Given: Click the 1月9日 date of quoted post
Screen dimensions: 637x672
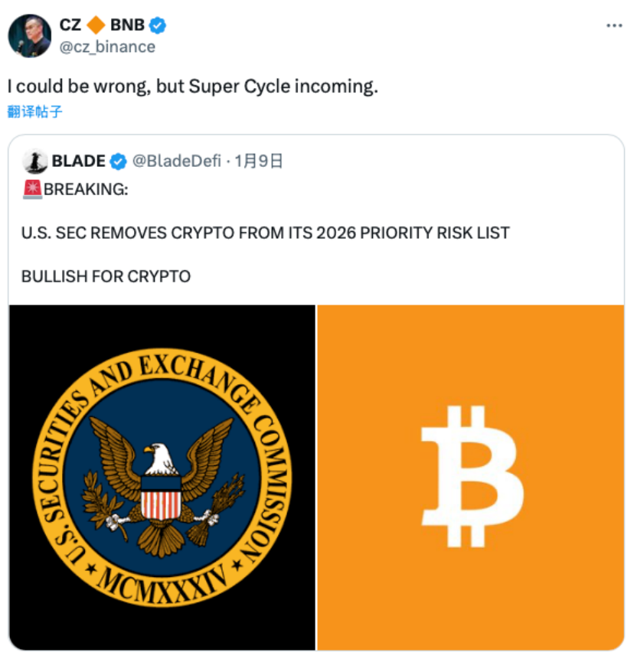Looking at the screenshot, I should point(259,161).
